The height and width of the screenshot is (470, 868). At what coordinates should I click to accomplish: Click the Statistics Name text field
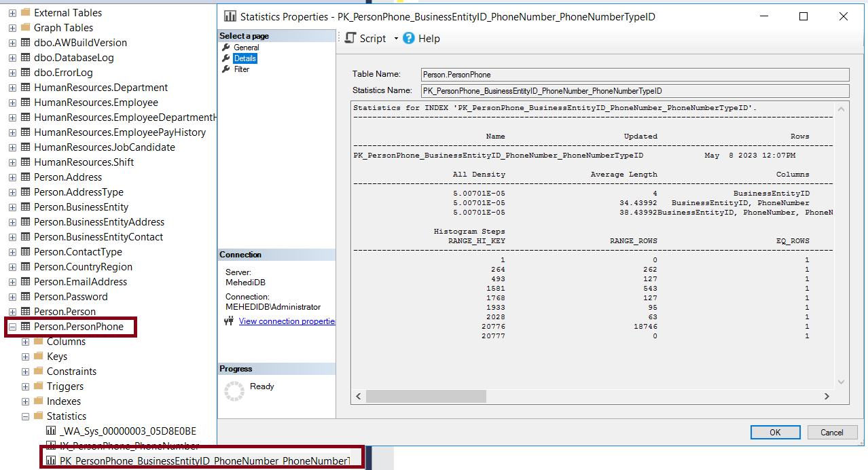point(634,90)
